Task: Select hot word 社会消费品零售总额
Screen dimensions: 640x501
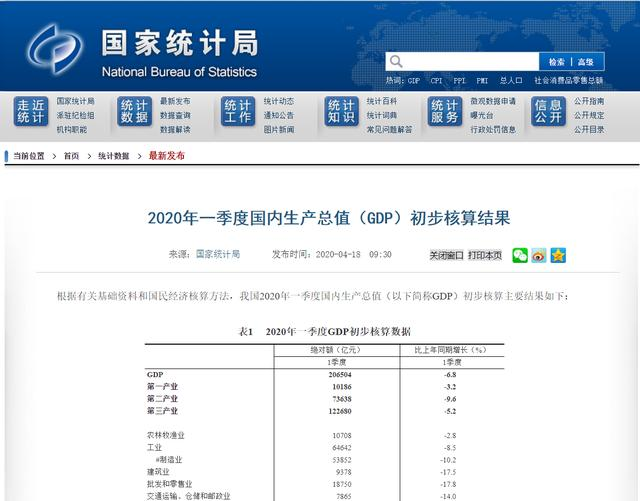Action: [569, 81]
